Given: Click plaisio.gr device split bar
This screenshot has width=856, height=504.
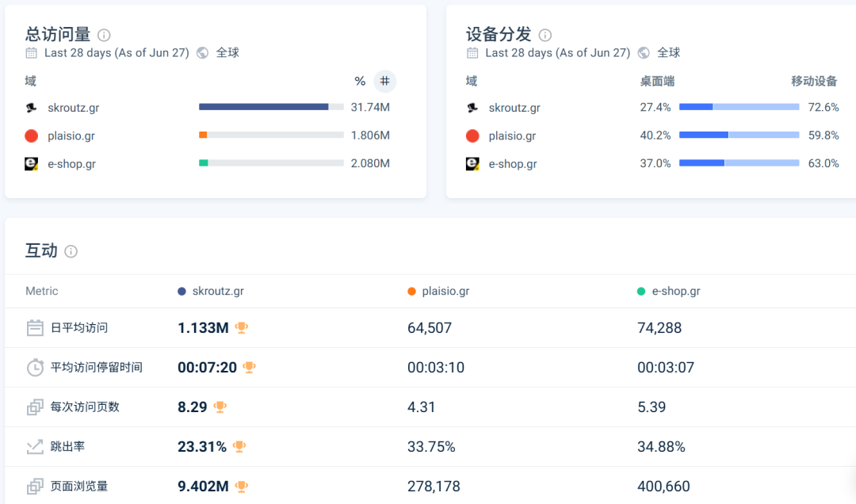Looking at the screenshot, I should (x=739, y=135).
